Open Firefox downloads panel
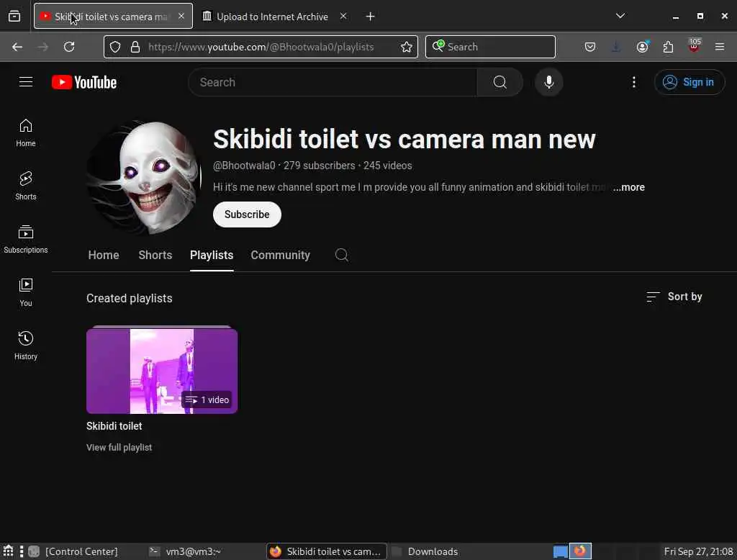The width and height of the screenshot is (737, 560). pos(616,47)
